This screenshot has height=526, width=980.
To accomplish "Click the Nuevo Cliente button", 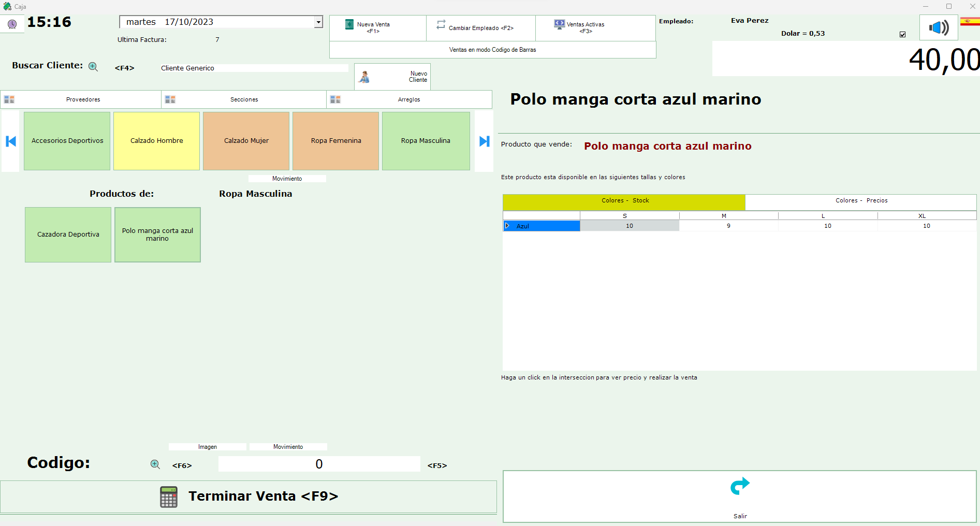I will tap(392, 77).
